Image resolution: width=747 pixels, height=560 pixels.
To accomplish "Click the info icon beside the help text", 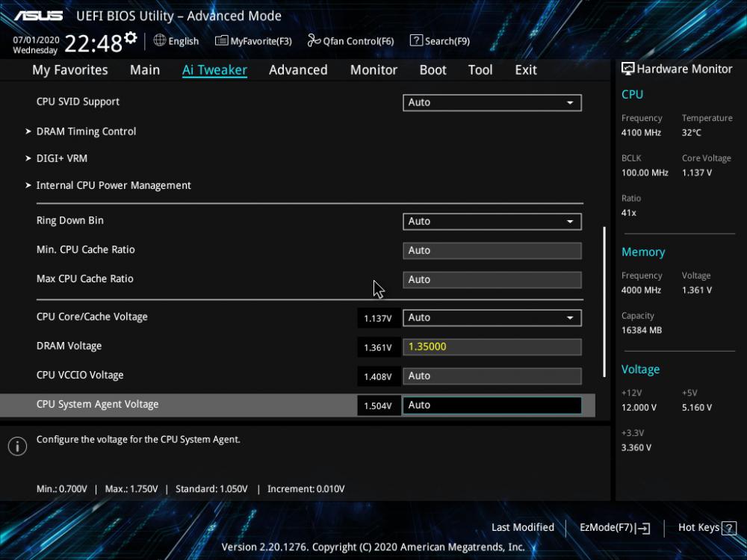I will (18, 447).
